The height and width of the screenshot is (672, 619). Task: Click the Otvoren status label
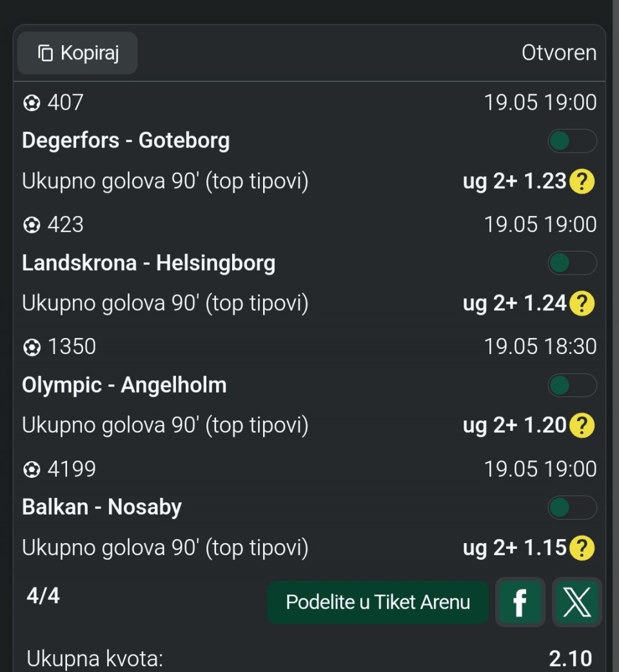tap(559, 53)
